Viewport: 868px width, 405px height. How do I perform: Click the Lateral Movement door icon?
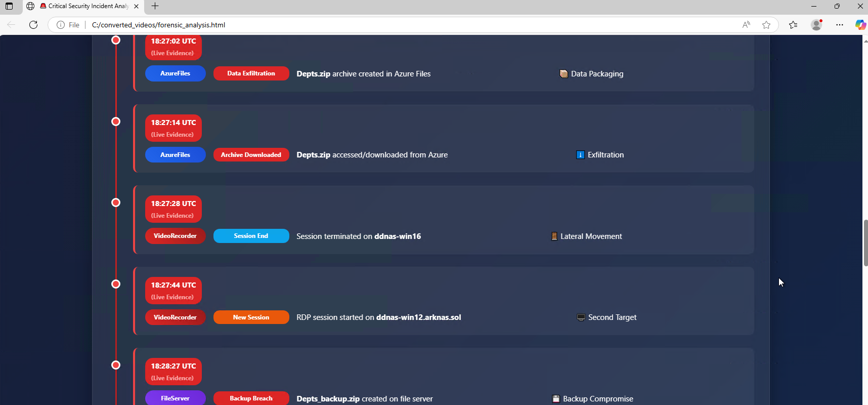[x=554, y=236]
